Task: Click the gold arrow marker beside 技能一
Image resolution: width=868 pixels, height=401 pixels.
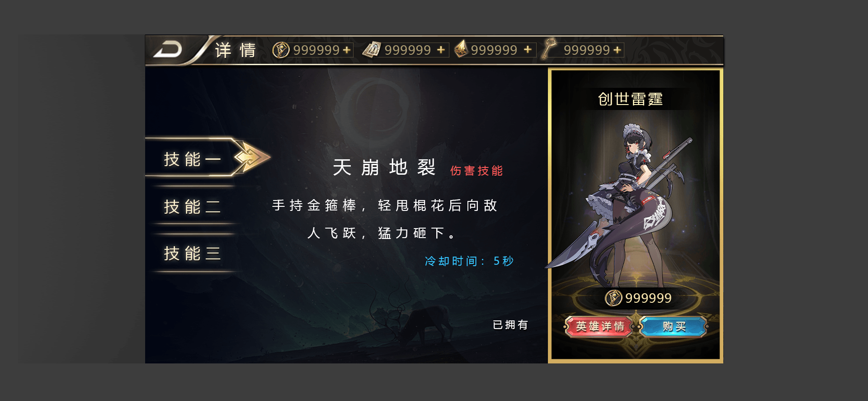Action: click(252, 157)
